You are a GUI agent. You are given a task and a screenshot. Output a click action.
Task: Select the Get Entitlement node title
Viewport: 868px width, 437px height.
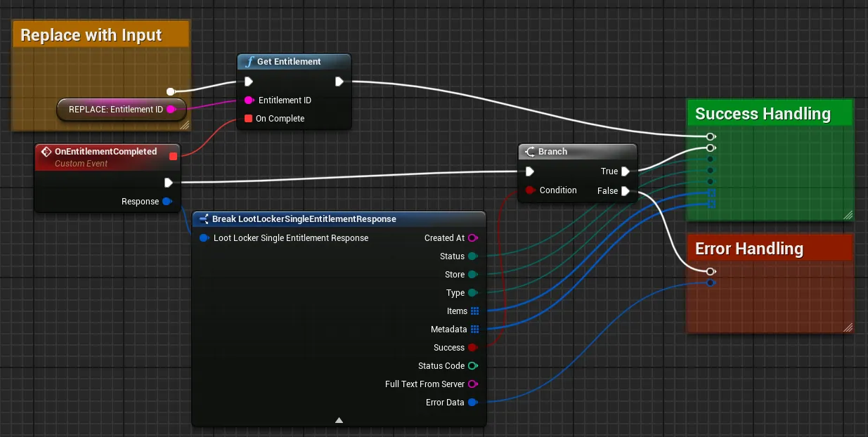click(289, 62)
